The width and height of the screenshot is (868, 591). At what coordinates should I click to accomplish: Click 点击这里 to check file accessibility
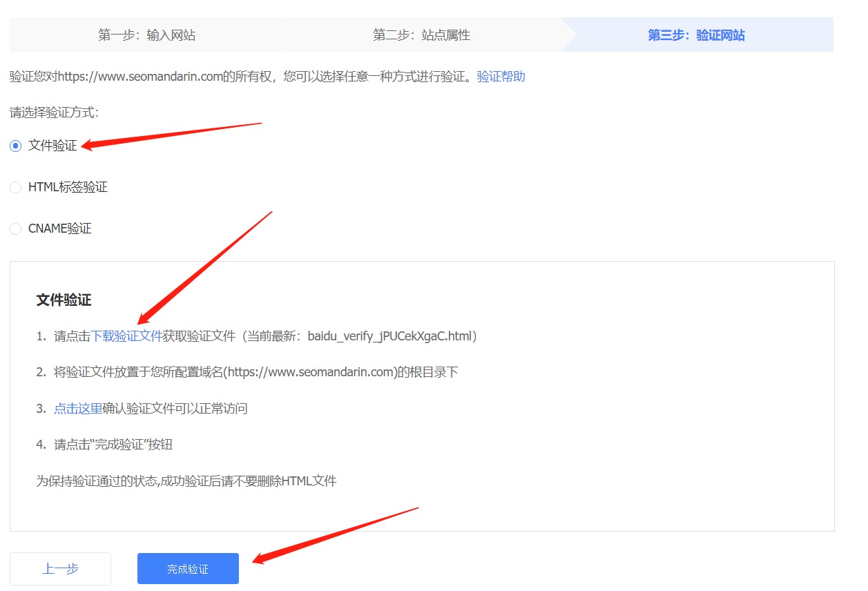pyautogui.click(x=78, y=408)
